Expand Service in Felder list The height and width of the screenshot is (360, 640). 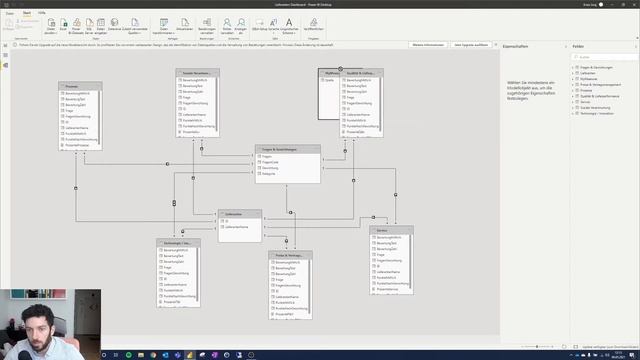(x=573, y=102)
